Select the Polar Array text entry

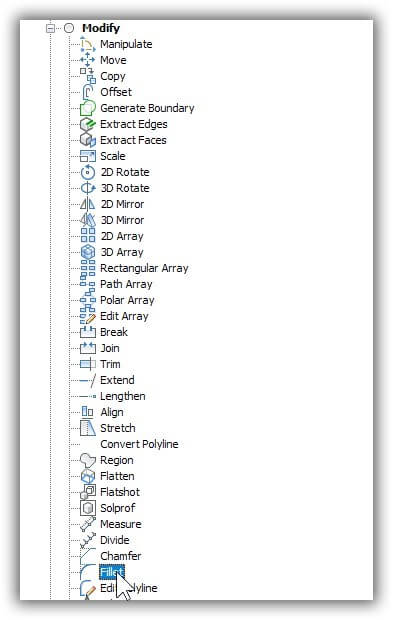[x=127, y=301]
